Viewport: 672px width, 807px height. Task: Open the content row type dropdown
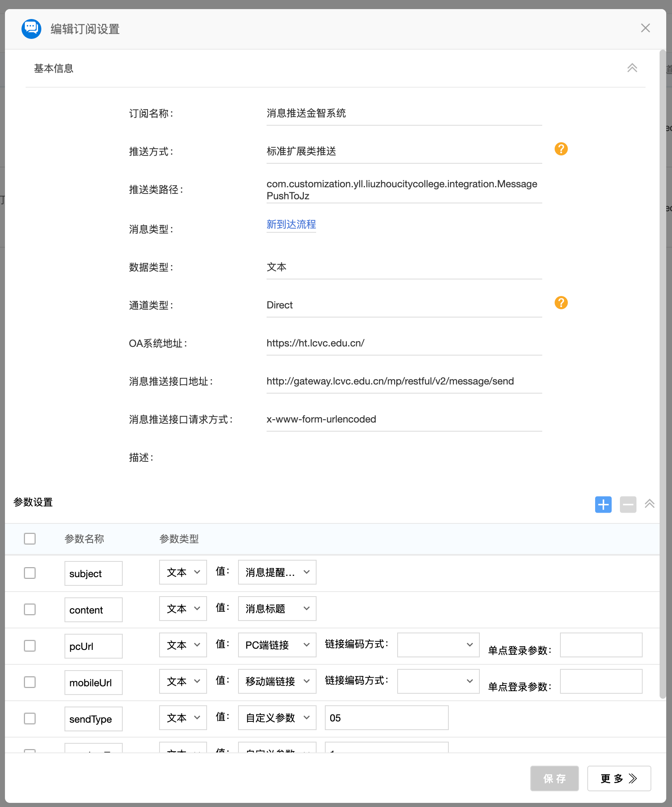pyautogui.click(x=183, y=609)
